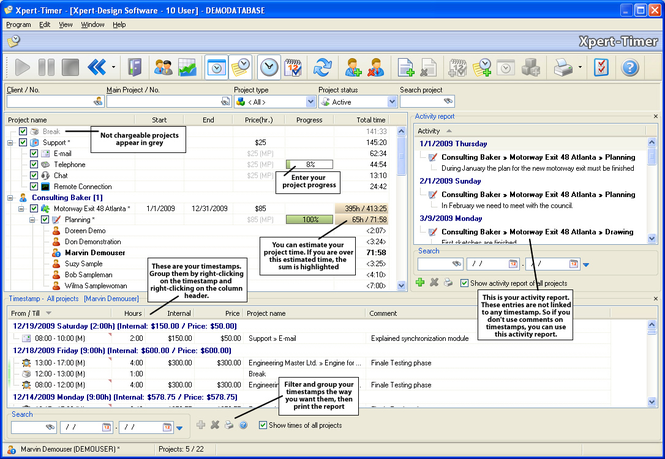Toggle the activity report notes-and-clock icon
The height and width of the screenshot is (459, 665).
(240, 67)
